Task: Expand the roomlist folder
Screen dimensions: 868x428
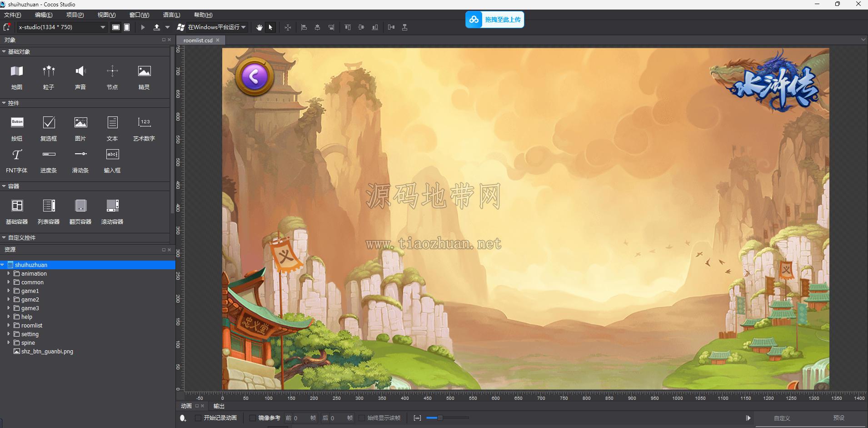Action: pyautogui.click(x=9, y=325)
